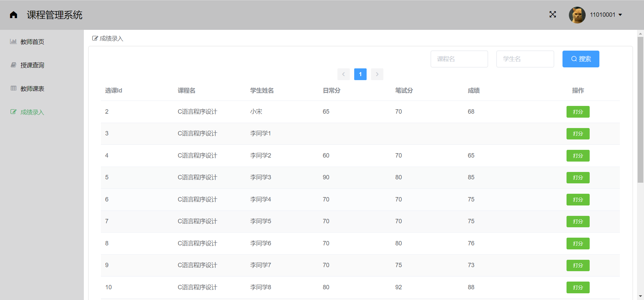Click the 成绩录入 breadcrumb title
644x300 pixels.
(x=111, y=39)
